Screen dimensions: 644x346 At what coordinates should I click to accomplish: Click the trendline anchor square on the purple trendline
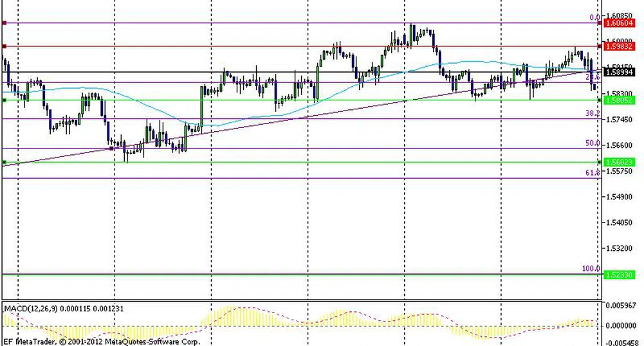(x=112, y=149)
